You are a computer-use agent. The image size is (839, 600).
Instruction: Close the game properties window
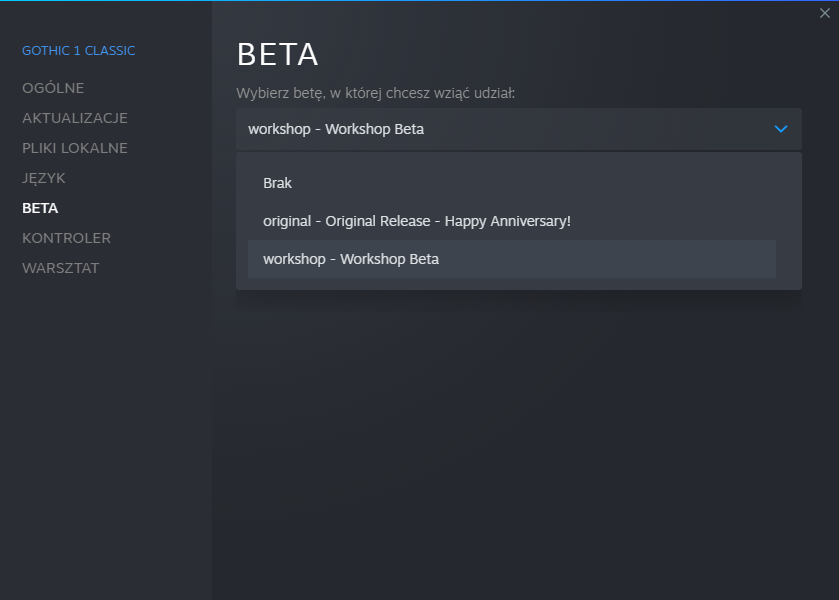[x=825, y=13]
